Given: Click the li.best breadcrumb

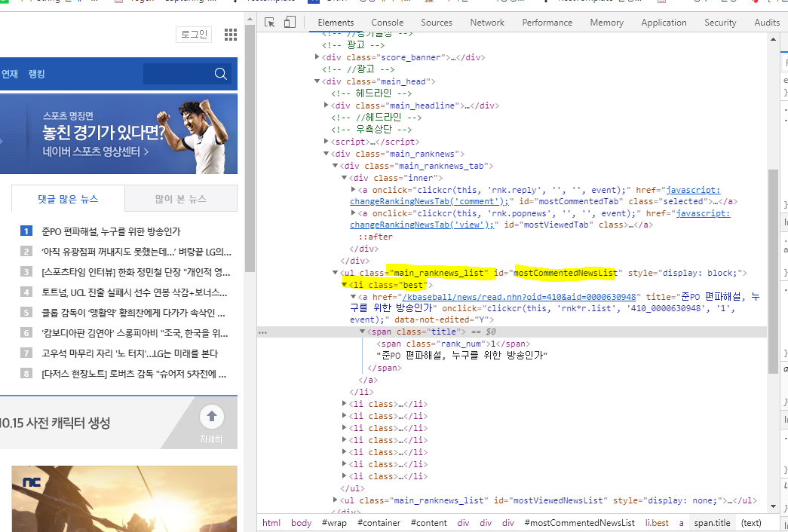Looking at the screenshot, I should point(658,523).
